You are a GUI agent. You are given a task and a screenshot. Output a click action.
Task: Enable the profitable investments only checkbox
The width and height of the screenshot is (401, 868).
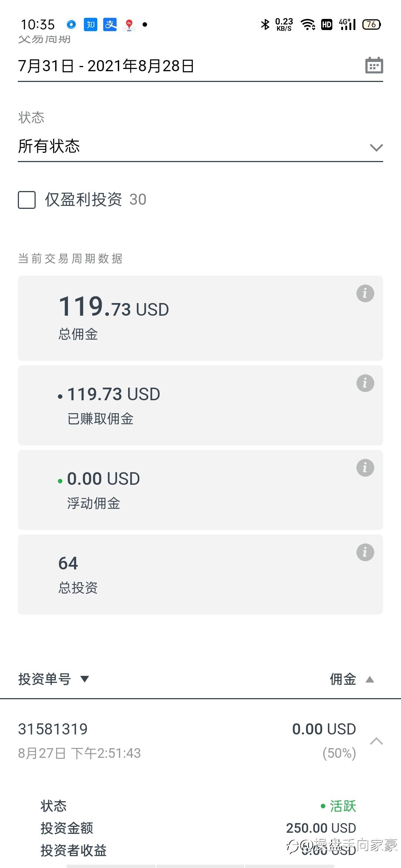27,200
